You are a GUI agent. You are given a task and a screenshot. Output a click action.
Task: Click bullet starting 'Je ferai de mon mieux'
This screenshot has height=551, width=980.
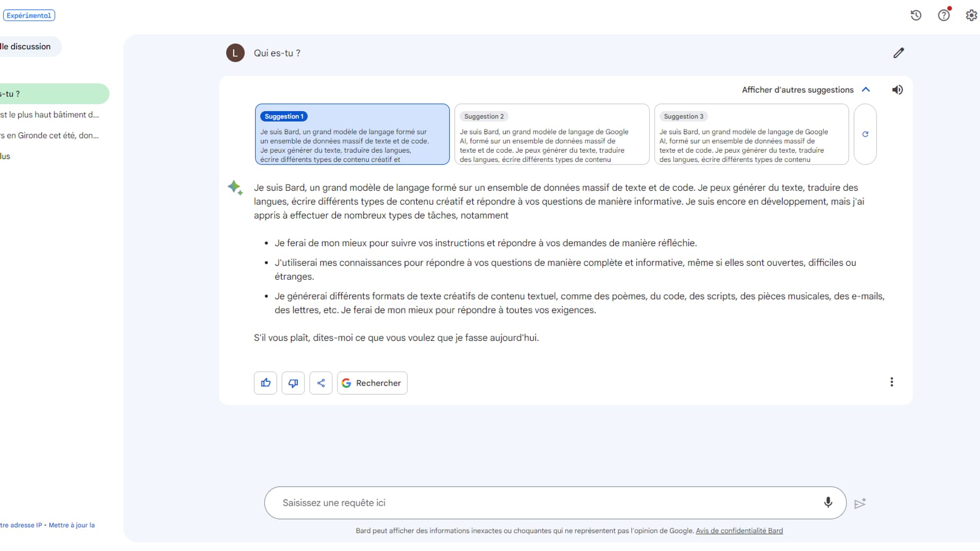486,243
